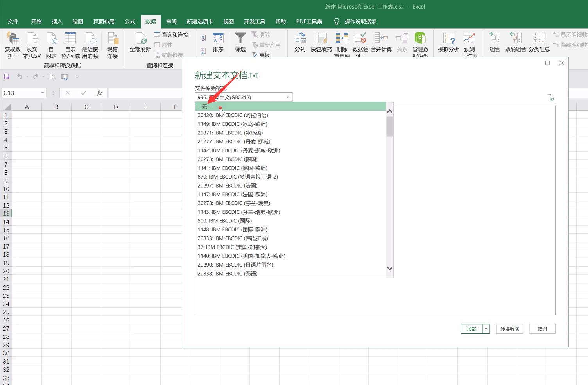Viewport: 588px width, 385px height.
Task: Click the select-all corner of worksheet
Action: click(6, 107)
